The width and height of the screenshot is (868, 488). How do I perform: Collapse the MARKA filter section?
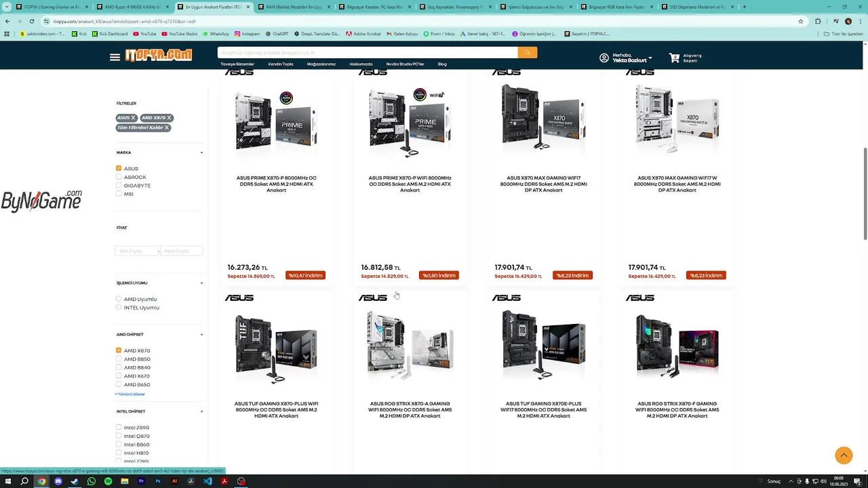201,152
